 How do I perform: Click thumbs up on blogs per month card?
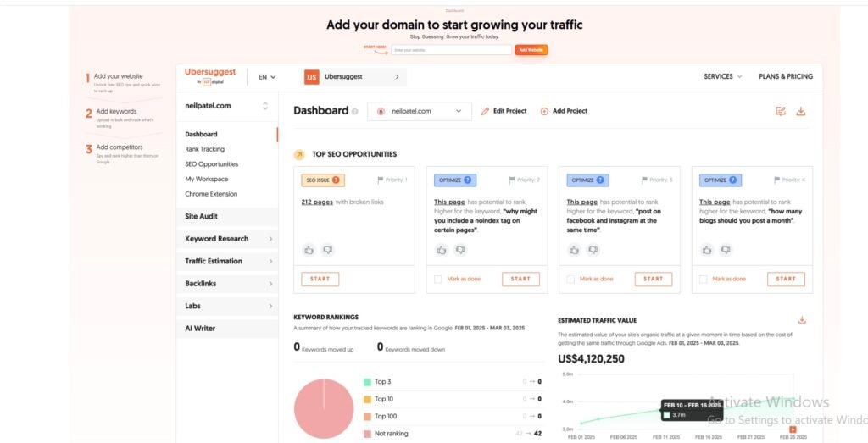(x=707, y=250)
